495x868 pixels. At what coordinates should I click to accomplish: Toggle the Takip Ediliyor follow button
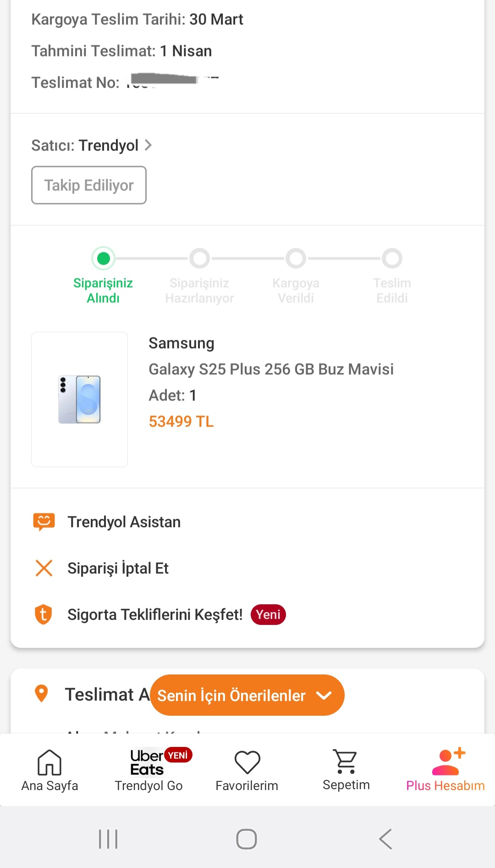click(89, 185)
